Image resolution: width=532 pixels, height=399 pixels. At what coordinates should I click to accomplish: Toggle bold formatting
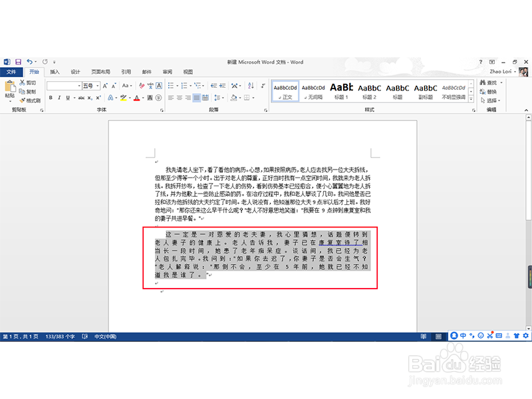click(51, 98)
